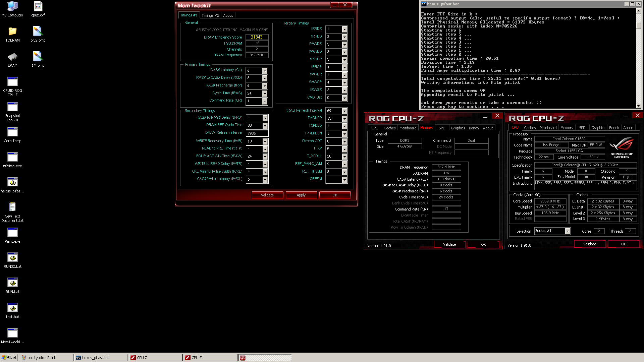This screenshot has height=362, width=644.
Task: Select the RUN.bat desktop icon
Action: point(12,286)
